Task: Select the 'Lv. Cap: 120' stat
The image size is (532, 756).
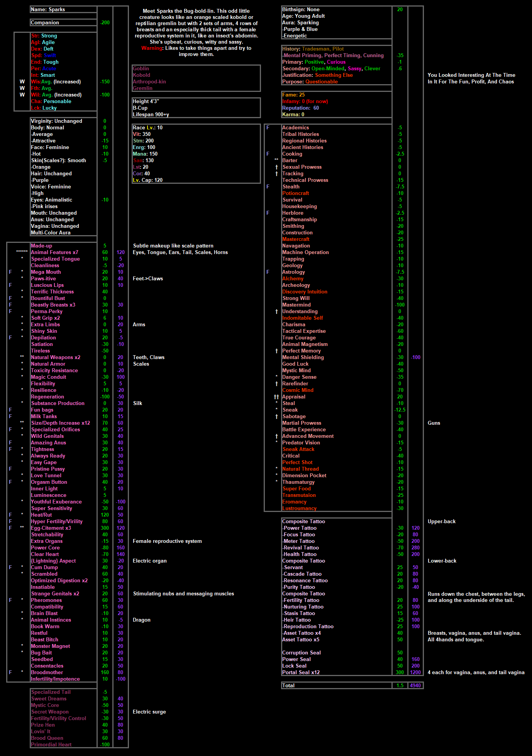Action: pyautogui.click(x=147, y=180)
